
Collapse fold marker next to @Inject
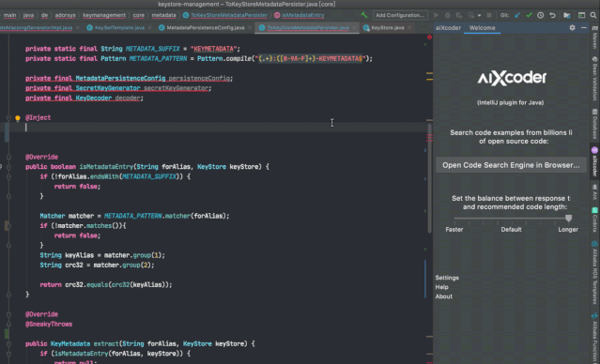click(x=8, y=118)
